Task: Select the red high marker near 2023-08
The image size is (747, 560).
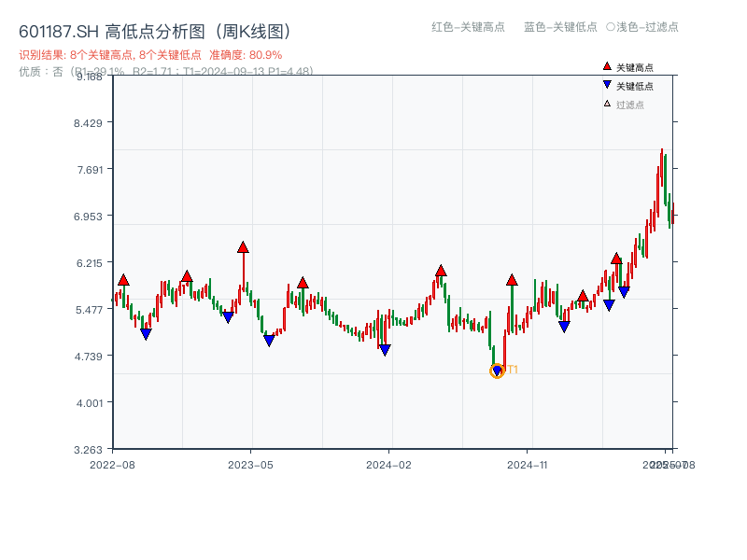Action: pyautogui.click(x=303, y=283)
